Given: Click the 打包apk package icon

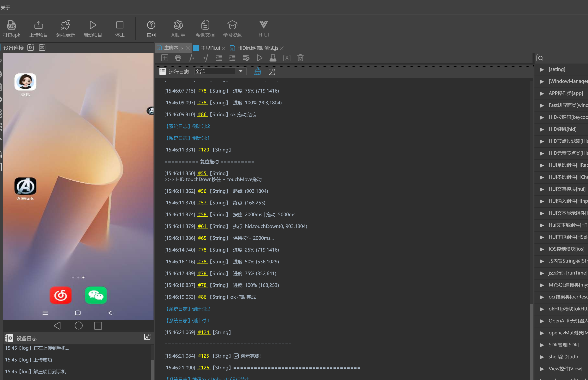Looking at the screenshot, I should pyautogui.click(x=11, y=25).
